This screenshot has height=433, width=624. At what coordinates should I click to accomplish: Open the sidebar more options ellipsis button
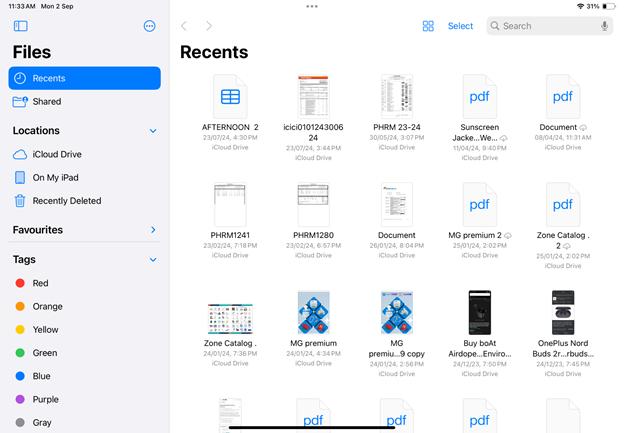pos(149,26)
